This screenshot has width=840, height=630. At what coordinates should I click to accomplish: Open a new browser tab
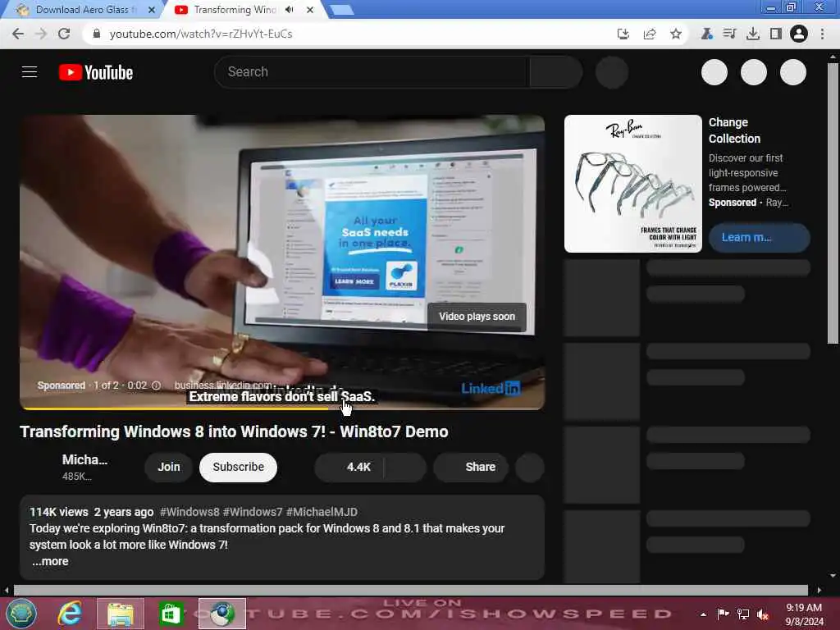pyautogui.click(x=341, y=10)
